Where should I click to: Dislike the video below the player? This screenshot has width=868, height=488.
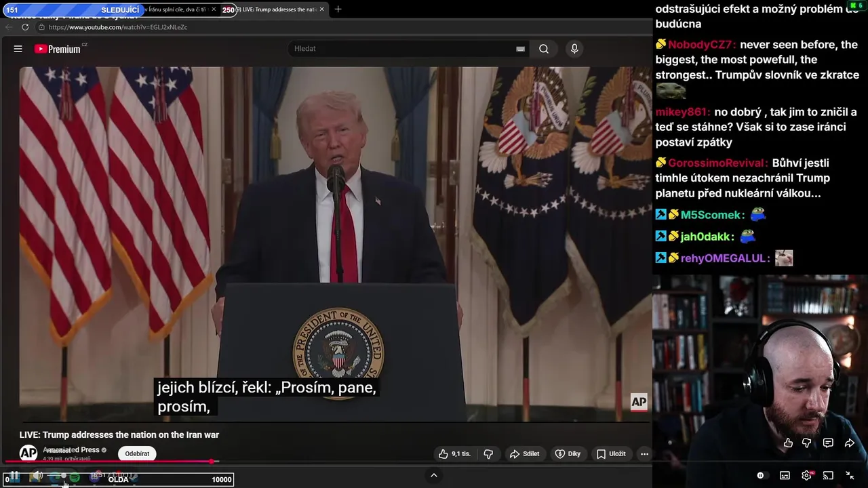coord(488,453)
